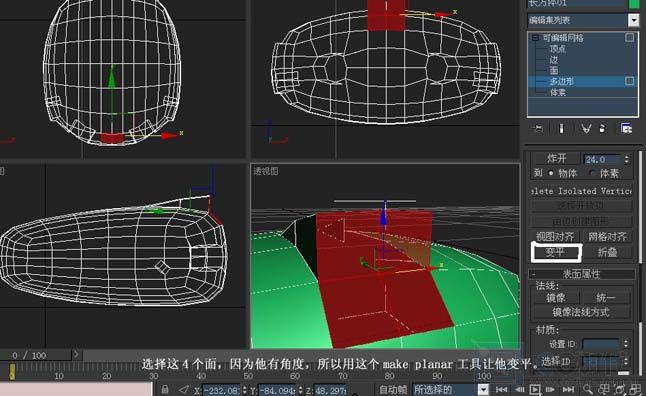
Task: Select the 边 sub-object level
Action: click(554, 60)
